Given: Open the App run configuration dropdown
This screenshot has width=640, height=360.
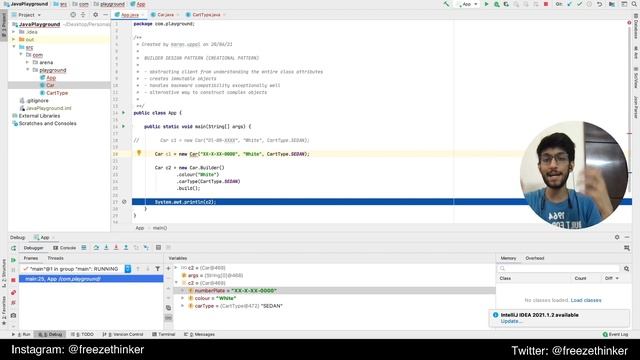Looking at the screenshot, I should coord(467,4).
